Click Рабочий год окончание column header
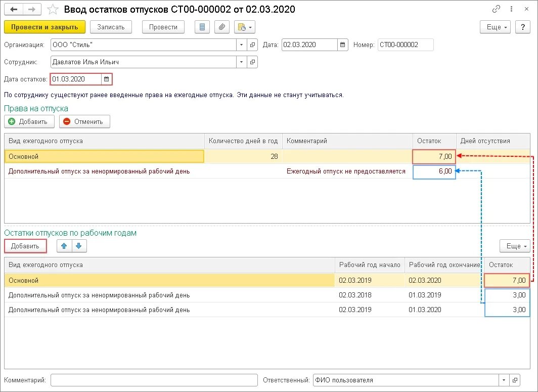Screen dimensions: 538x392 [x=444, y=265]
